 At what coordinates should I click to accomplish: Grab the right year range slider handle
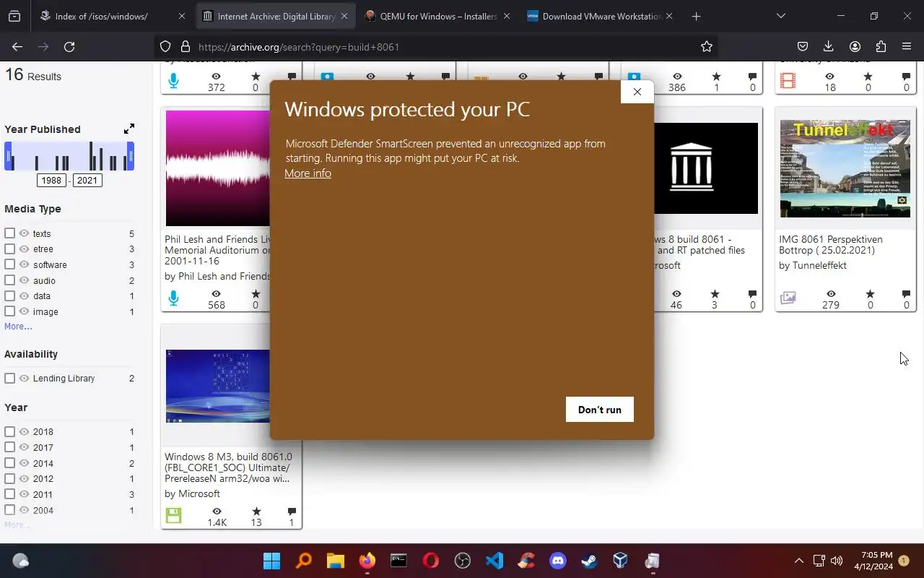coord(131,156)
